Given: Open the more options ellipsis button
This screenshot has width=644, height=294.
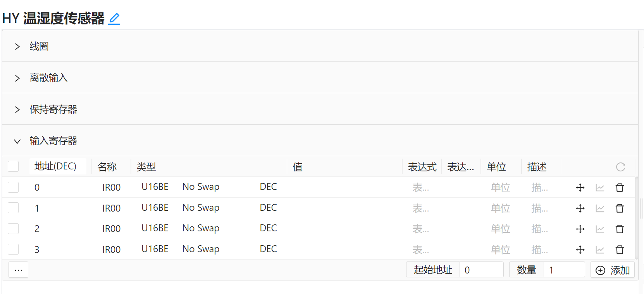Looking at the screenshot, I should (x=18, y=270).
